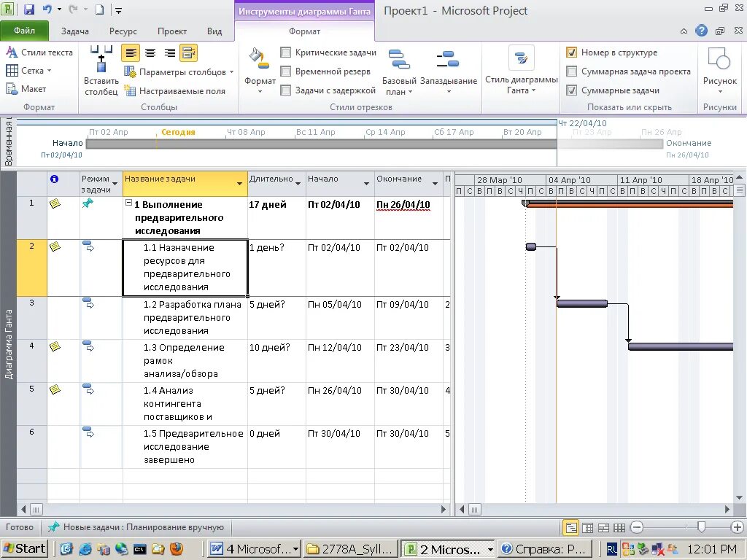
Task: Select cell 1.3 Определение рамок анализа/обзора
Action: [185, 361]
